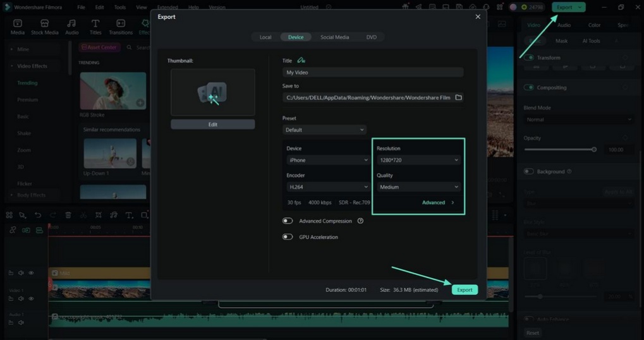Browse the save folder via folder icon
644x340 pixels.
(458, 97)
